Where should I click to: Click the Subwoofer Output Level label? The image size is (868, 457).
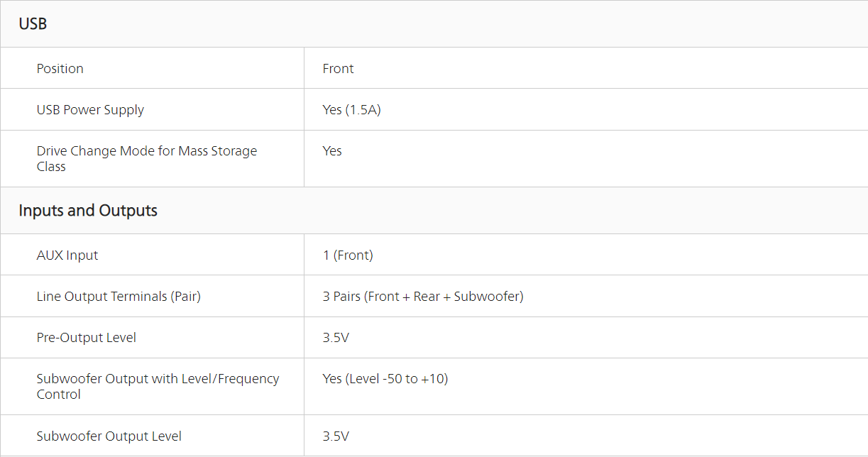pos(109,436)
